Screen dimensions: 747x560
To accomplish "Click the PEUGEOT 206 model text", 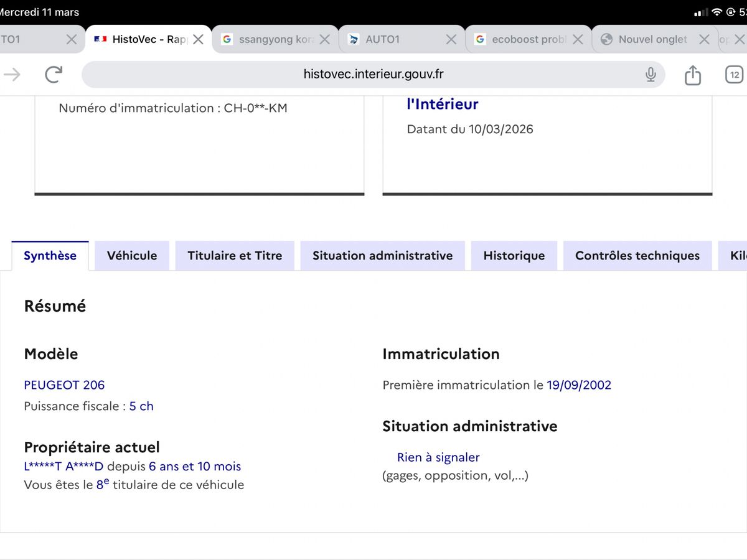I will coord(64,385).
